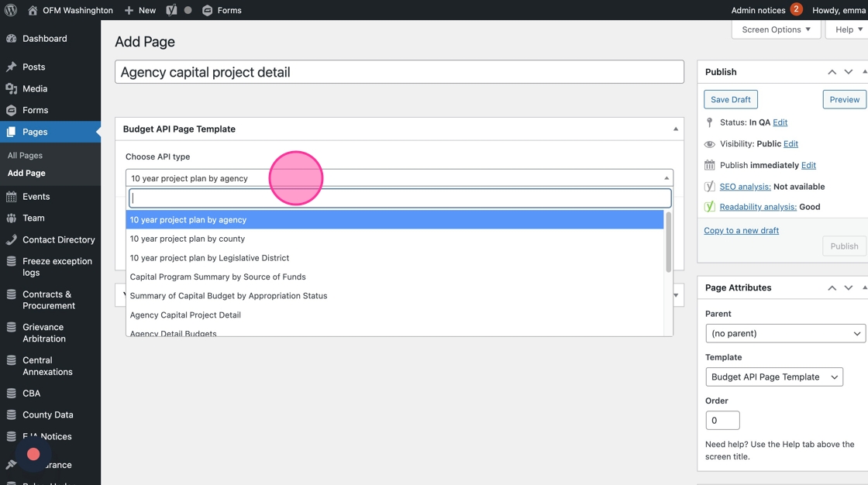Viewport: 868px width, 485px height.
Task: Click the dropdown list scrollbar
Action: point(668,242)
